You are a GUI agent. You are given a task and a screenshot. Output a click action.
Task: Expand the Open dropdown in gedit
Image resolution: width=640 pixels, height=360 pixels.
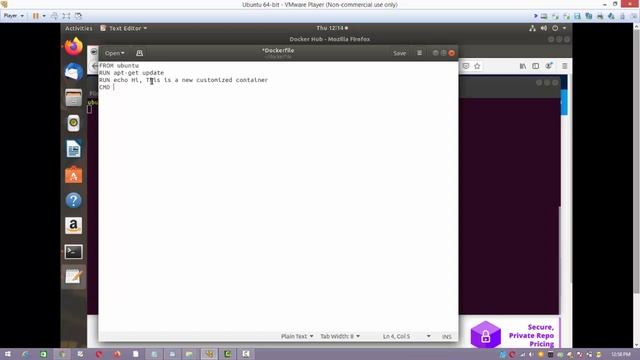(114, 53)
